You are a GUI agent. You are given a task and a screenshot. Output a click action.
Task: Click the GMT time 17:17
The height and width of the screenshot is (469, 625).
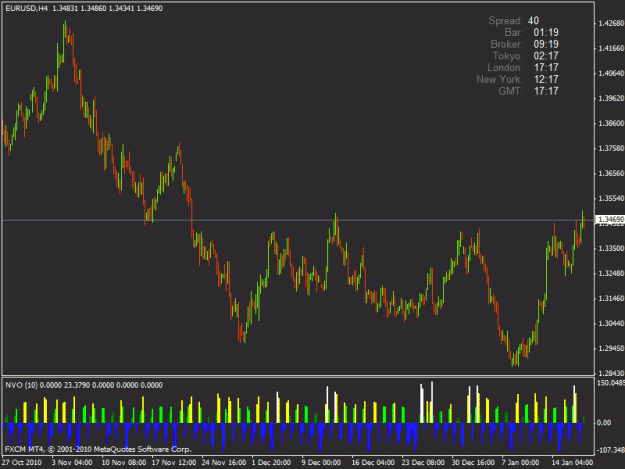click(x=546, y=91)
